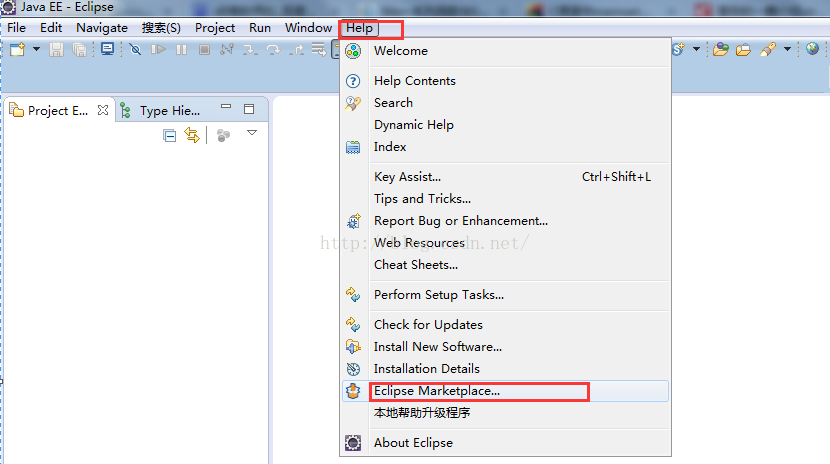Choose Installation Details

505,369
